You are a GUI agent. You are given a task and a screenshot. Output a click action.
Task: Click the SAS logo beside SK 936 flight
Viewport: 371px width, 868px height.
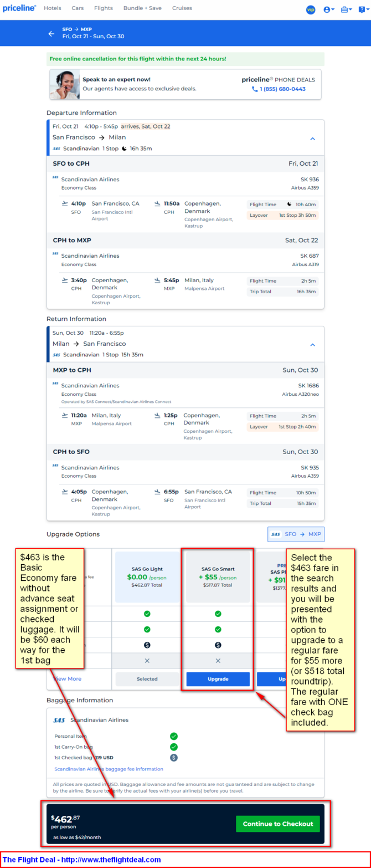[55, 178]
